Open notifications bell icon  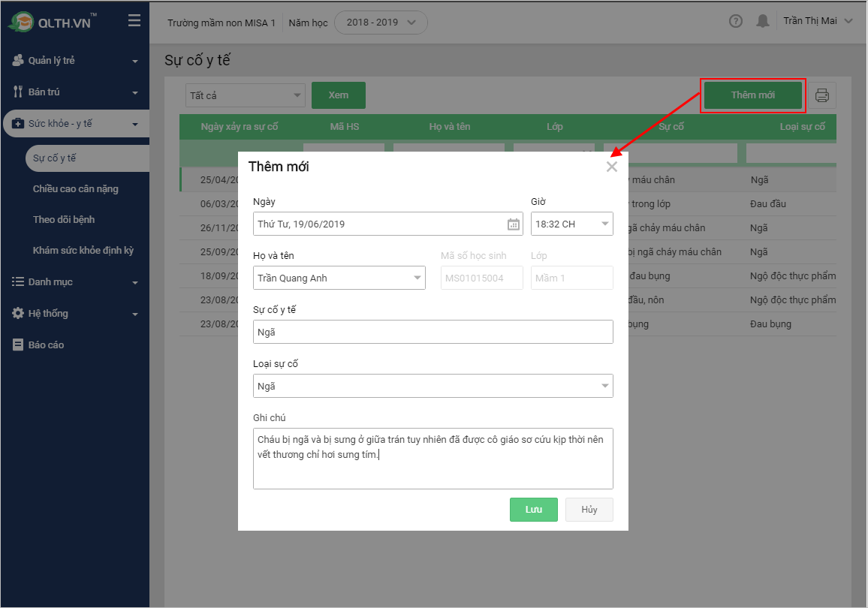pyautogui.click(x=762, y=21)
